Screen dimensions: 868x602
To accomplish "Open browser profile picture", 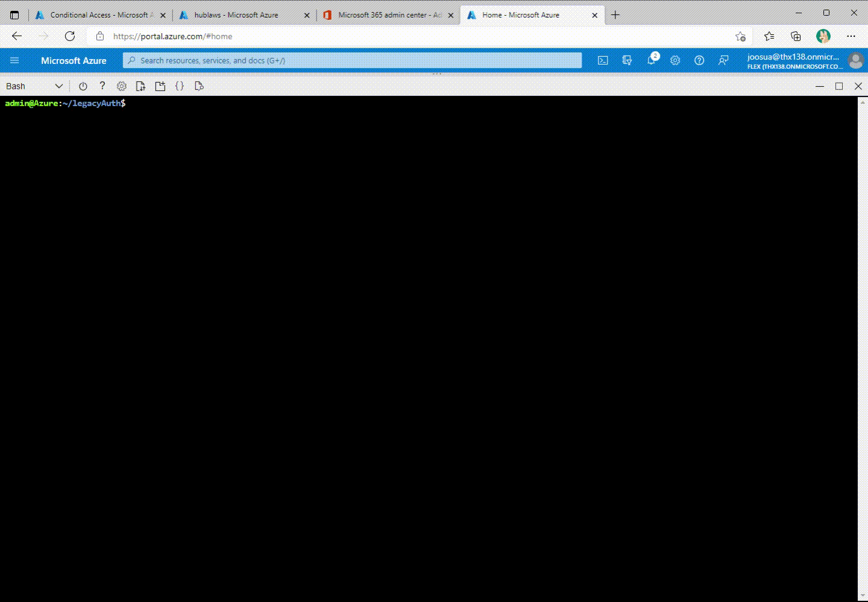I will tap(823, 36).
